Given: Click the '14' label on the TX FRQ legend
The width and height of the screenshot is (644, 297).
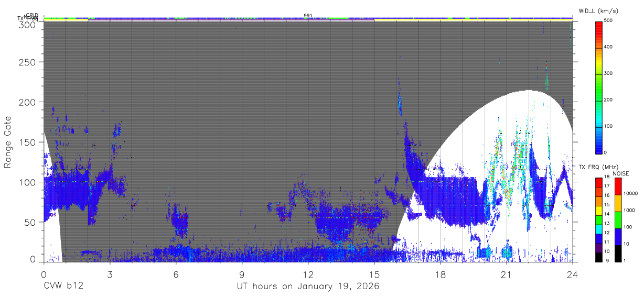Looking at the screenshot, I should (x=607, y=214).
